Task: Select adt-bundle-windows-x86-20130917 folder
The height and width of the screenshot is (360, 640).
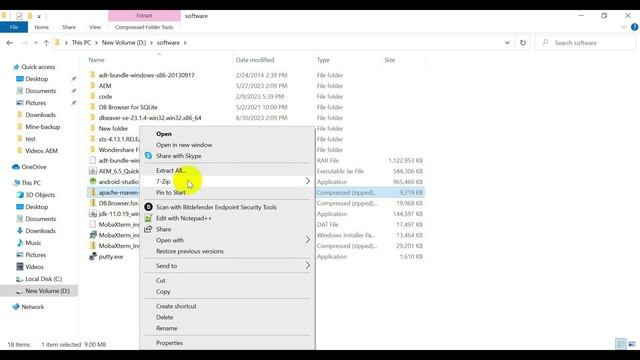Action: (x=147, y=75)
